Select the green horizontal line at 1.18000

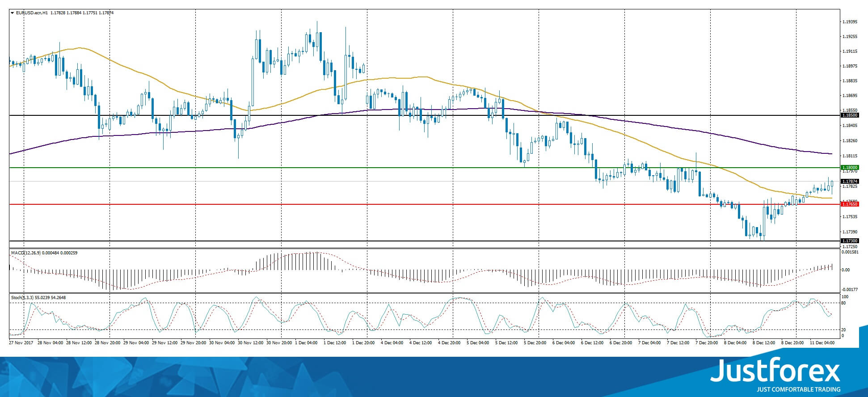point(425,168)
